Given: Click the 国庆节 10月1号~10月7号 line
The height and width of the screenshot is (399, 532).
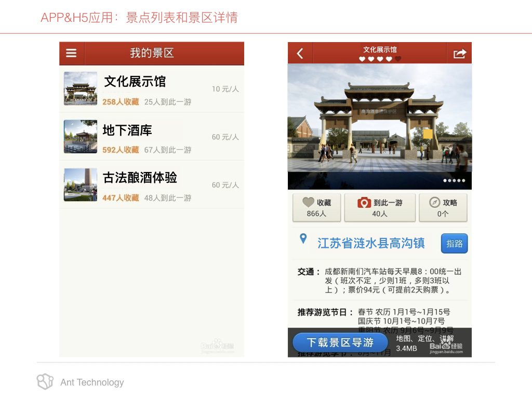Looking at the screenshot, I should click(401, 321).
